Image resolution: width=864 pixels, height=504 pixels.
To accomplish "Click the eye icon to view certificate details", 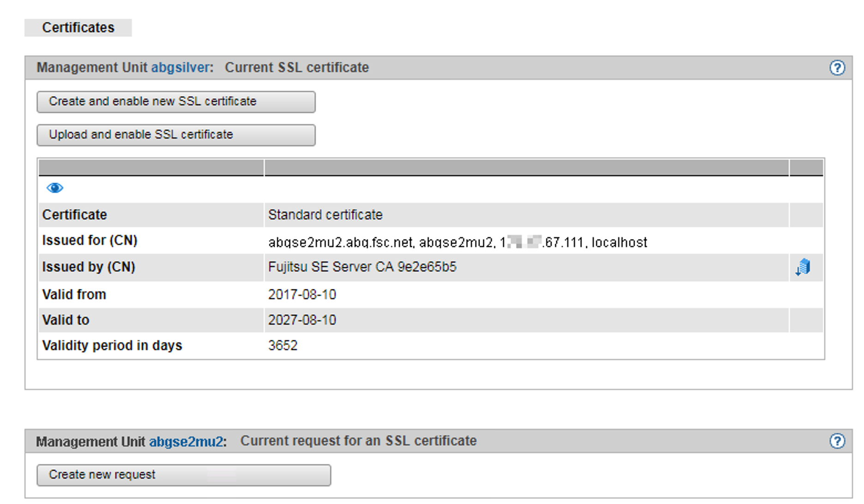I will pyautogui.click(x=54, y=188).
